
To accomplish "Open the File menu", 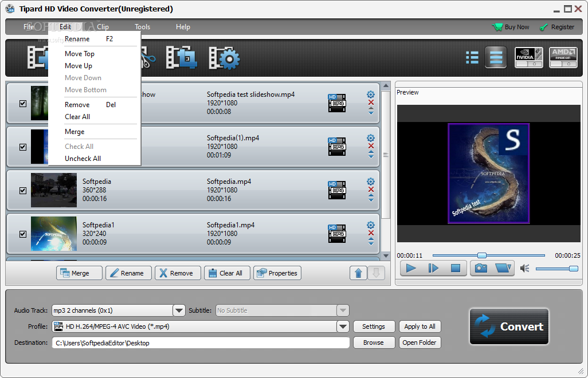I will tap(29, 27).
